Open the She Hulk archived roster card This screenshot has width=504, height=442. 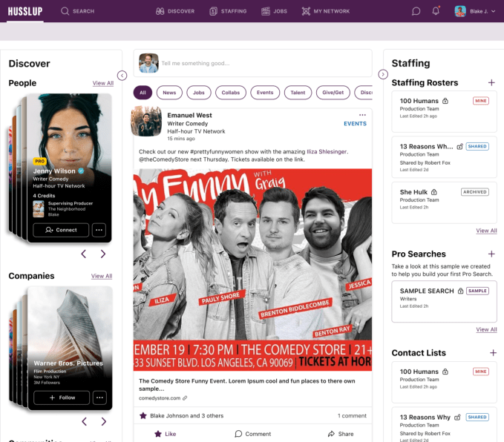[x=444, y=202]
